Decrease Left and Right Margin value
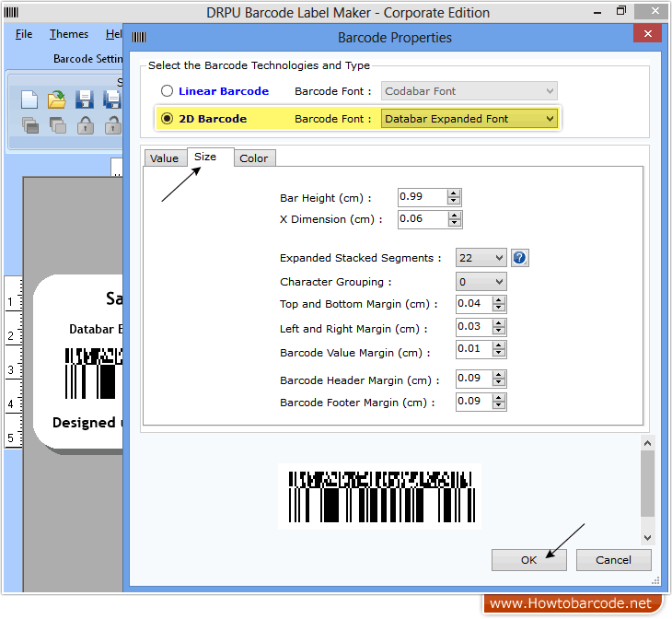 click(498, 331)
